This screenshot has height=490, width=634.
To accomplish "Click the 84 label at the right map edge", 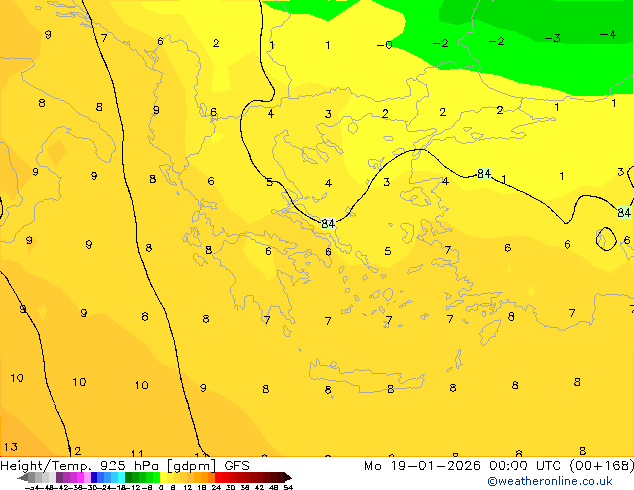I will pyautogui.click(x=624, y=212).
